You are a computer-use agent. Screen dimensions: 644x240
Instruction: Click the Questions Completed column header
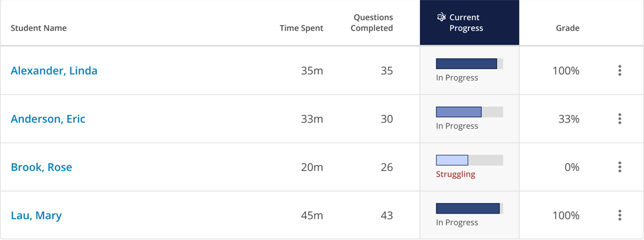click(x=372, y=23)
